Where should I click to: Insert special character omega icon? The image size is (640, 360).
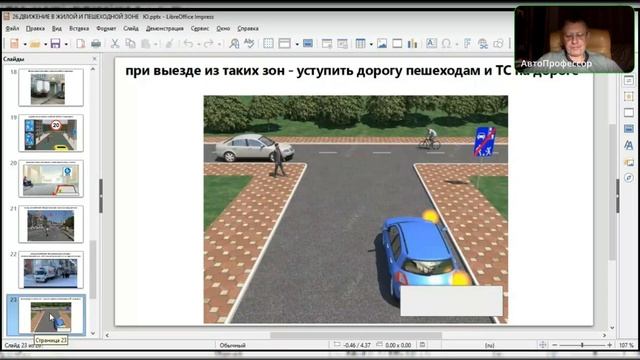pyautogui.click(x=446, y=43)
